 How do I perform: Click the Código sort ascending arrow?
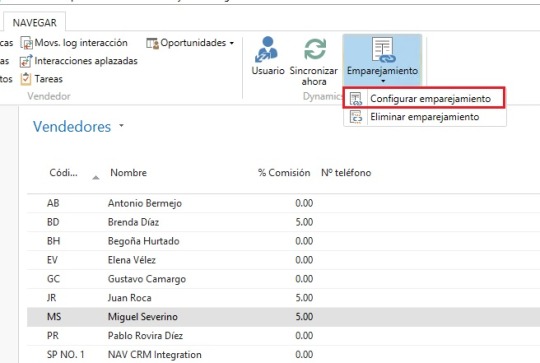point(96,178)
